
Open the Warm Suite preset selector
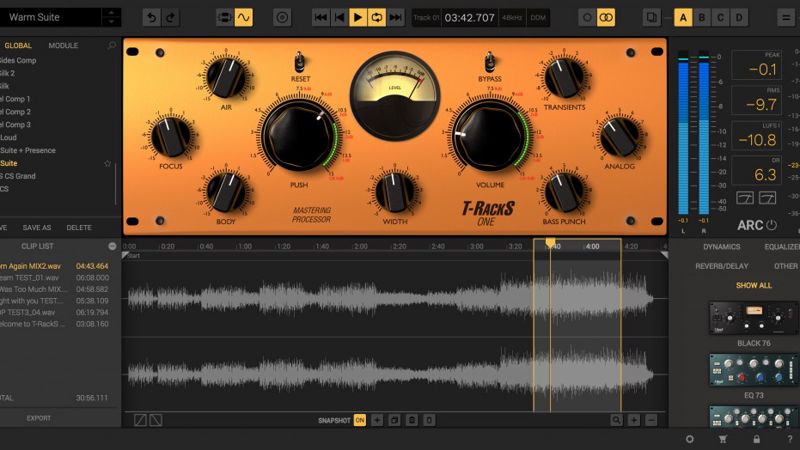point(51,17)
